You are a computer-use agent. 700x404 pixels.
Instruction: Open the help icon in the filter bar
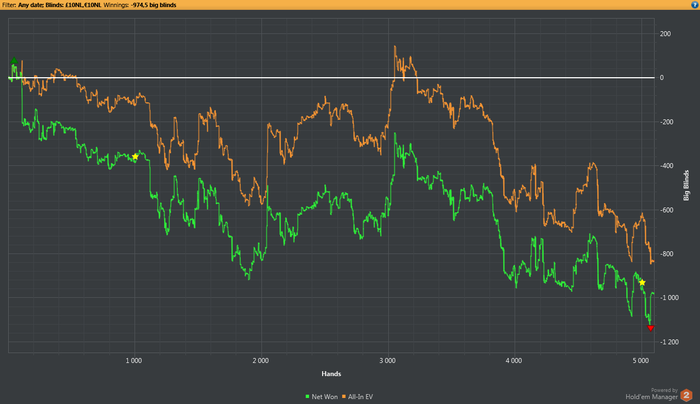pyautogui.click(x=695, y=5)
